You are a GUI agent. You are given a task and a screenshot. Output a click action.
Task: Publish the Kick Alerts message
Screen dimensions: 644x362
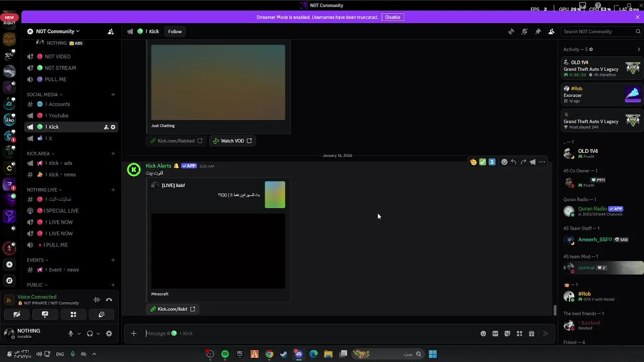click(x=532, y=162)
